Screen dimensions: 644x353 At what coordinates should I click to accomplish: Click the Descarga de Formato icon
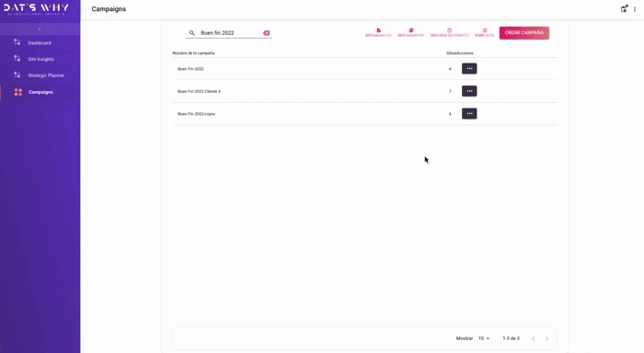449,30
